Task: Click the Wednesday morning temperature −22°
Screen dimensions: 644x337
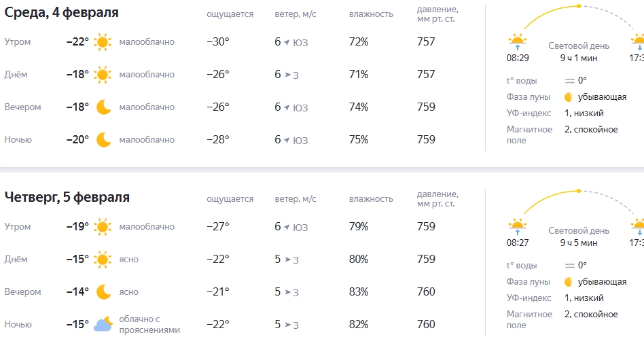Action: point(77,42)
